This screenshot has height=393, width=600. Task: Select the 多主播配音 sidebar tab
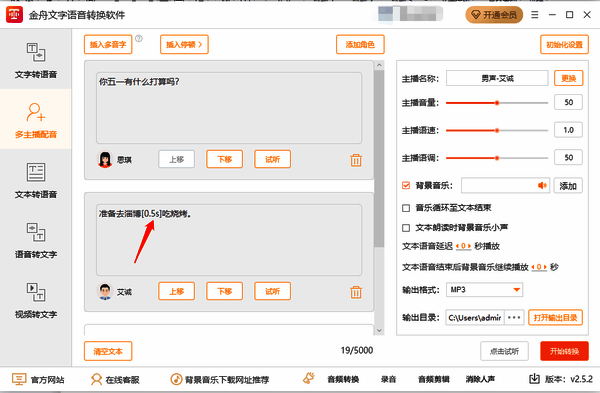(36, 119)
